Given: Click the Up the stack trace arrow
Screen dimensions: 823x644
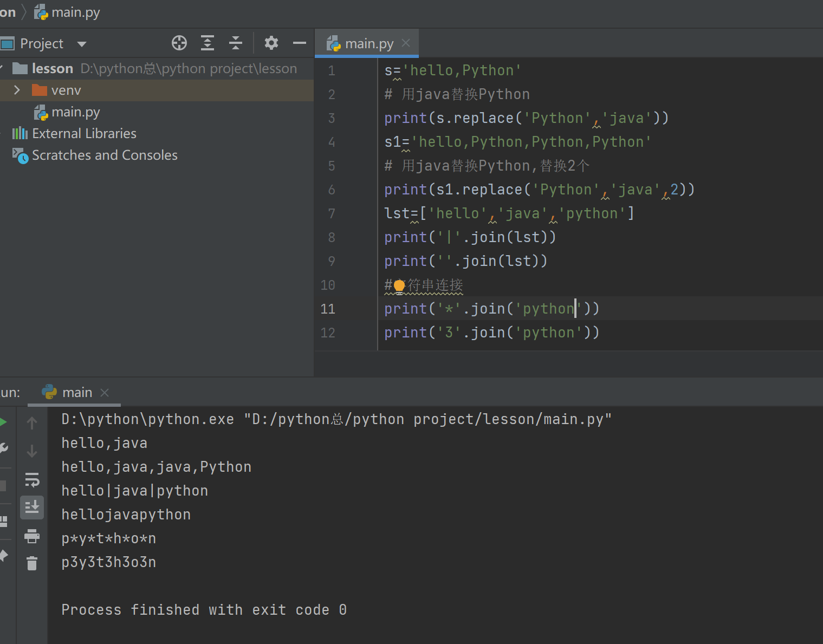Looking at the screenshot, I should (32, 422).
